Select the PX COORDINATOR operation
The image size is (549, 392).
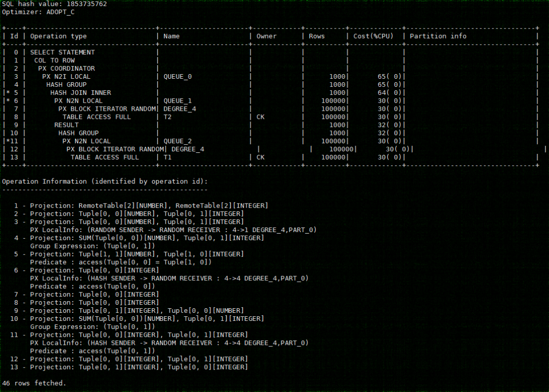pos(67,68)
